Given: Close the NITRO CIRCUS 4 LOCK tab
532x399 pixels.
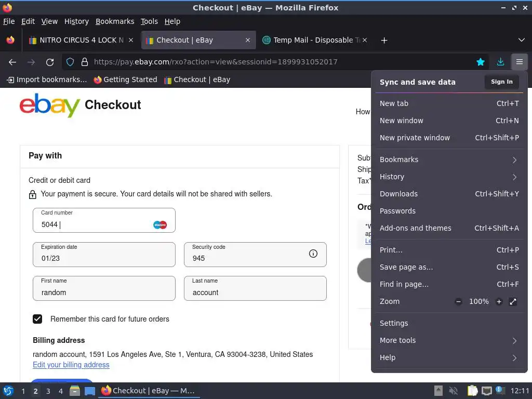Looking at the screenshot, I should (x=131, y=40).
